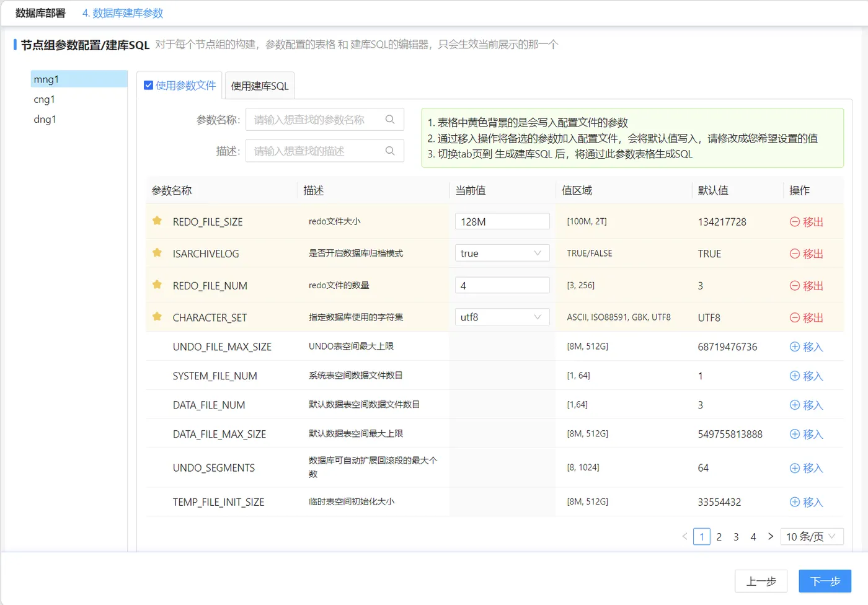
Task: Add TEMP_FILE_INIT_SIZE with 移入
Action: [807, 502]
